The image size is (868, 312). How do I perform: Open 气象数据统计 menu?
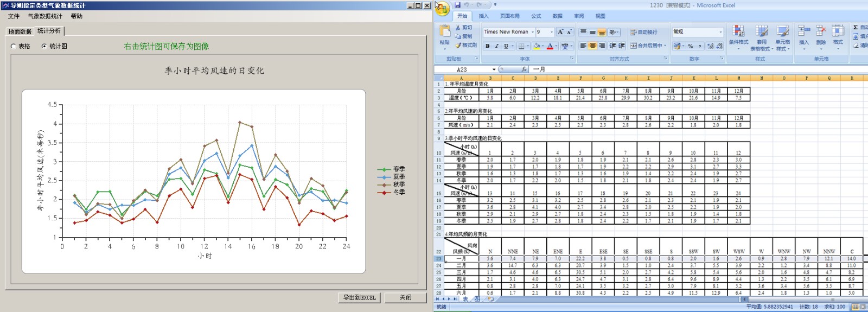pyautogui.click(x=45, y=16)
